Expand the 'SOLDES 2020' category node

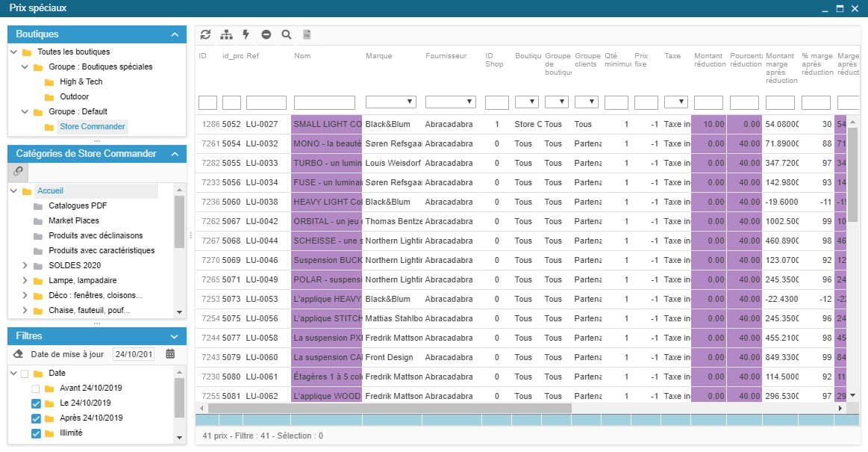click(25, 266)
